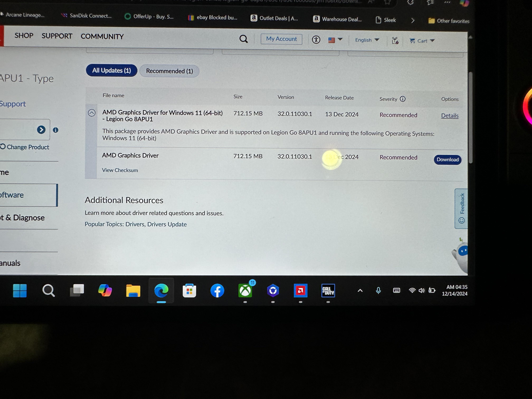
Task: Open Call of Duty from taskbar
Action: point(328,291)
